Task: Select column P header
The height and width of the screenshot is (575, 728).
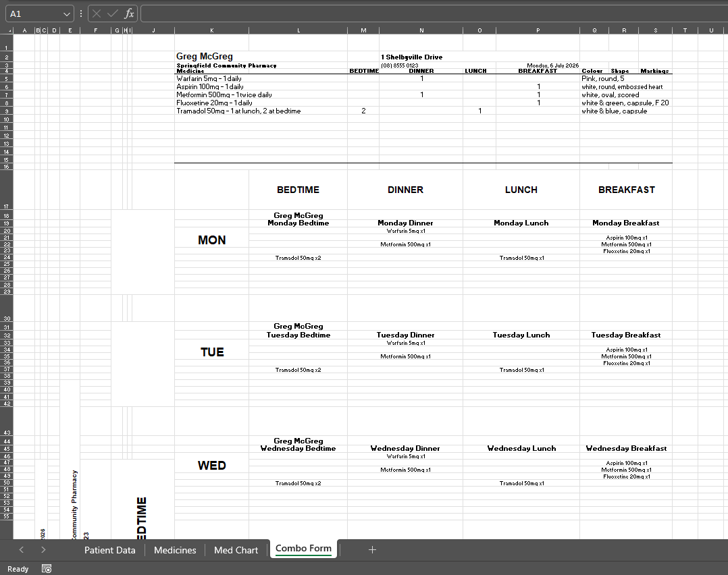Action: (x=538, y=30)
